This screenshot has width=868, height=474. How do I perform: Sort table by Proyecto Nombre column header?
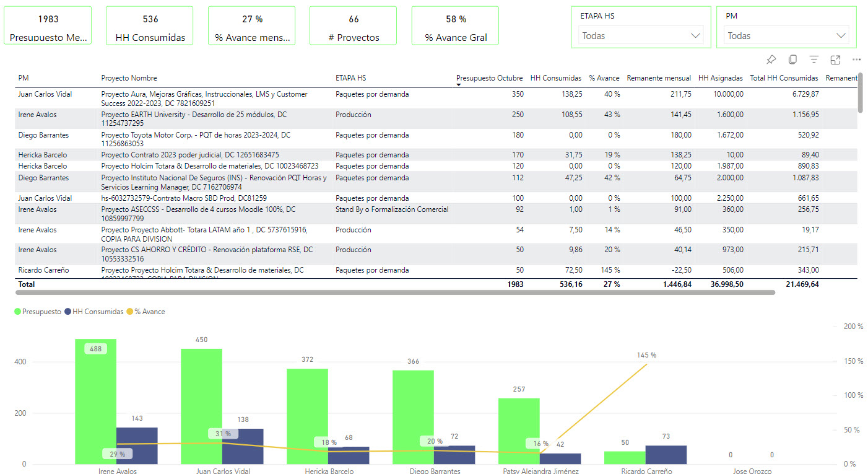point(129,78)
